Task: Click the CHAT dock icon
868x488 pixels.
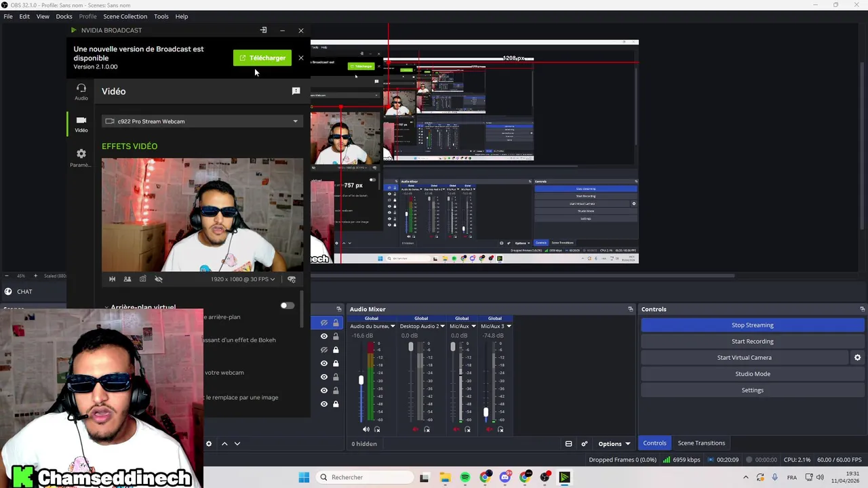Action: [x=8, y=291]
